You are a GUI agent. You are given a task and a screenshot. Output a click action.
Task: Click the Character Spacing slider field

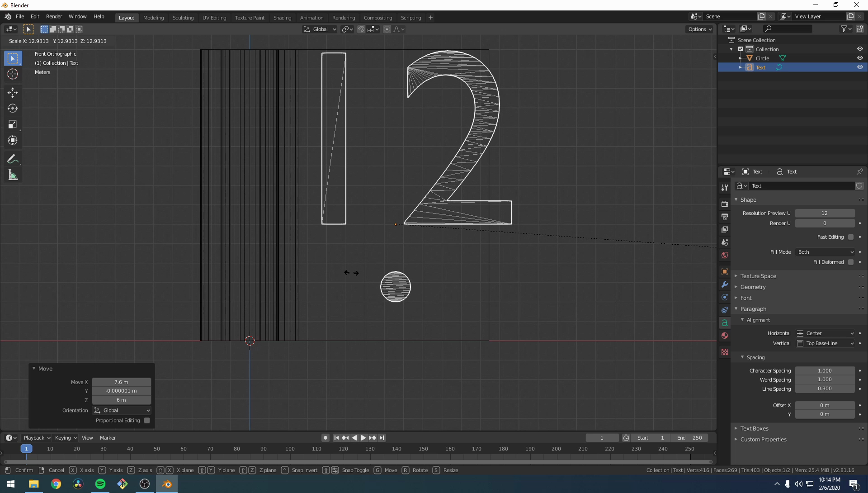825,371
